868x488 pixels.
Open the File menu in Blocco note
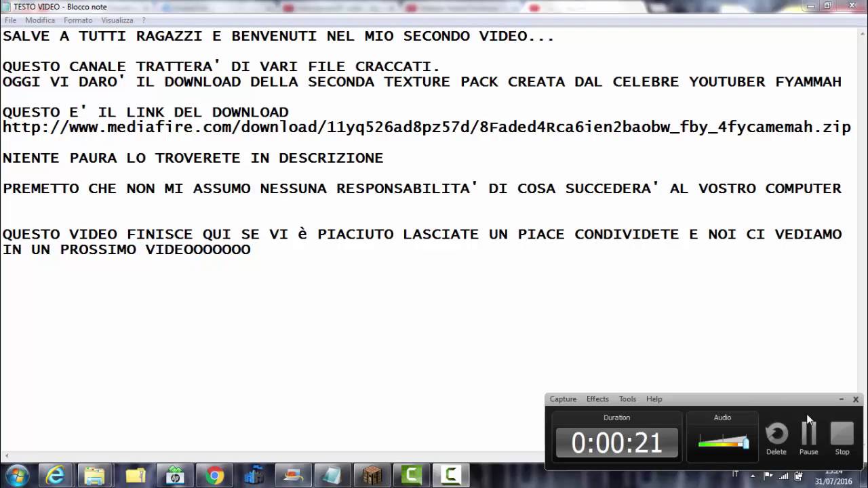coord(11,20)
